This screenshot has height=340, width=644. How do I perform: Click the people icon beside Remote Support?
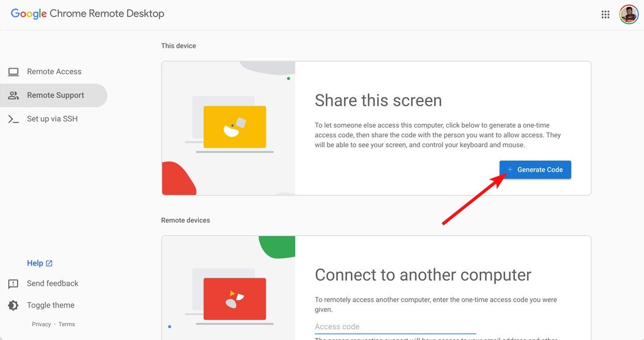coord(13,95)
